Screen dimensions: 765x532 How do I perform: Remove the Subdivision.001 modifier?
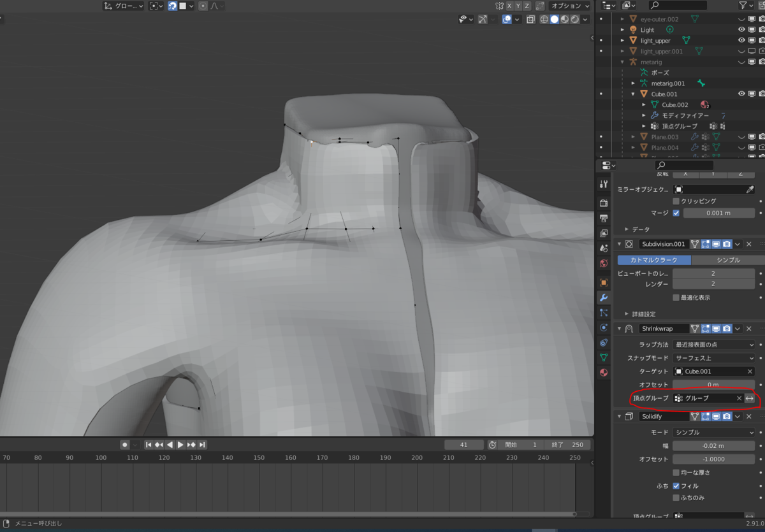click(749, 244)
